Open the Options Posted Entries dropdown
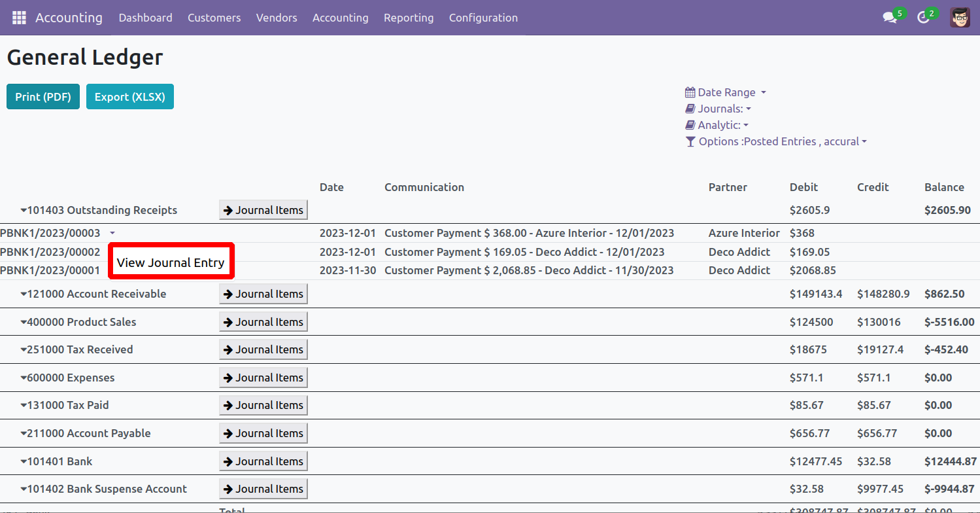980x513 pixels. (783, 141)
